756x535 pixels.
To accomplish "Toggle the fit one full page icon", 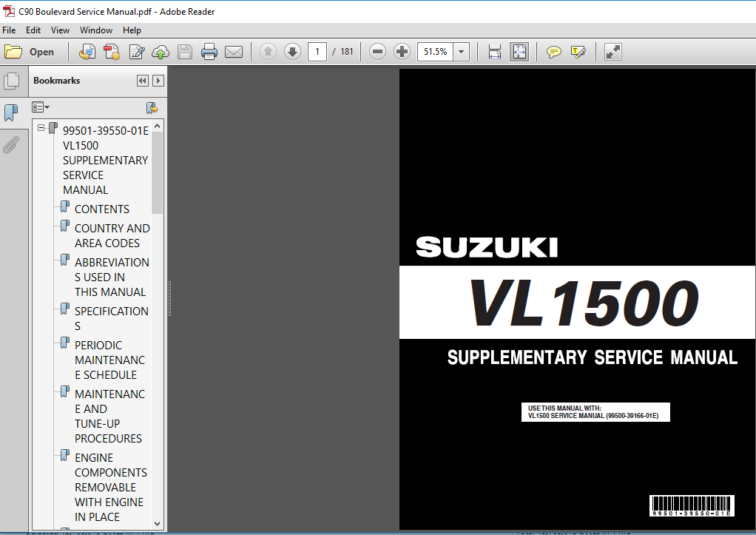I will tap(519, 52).
